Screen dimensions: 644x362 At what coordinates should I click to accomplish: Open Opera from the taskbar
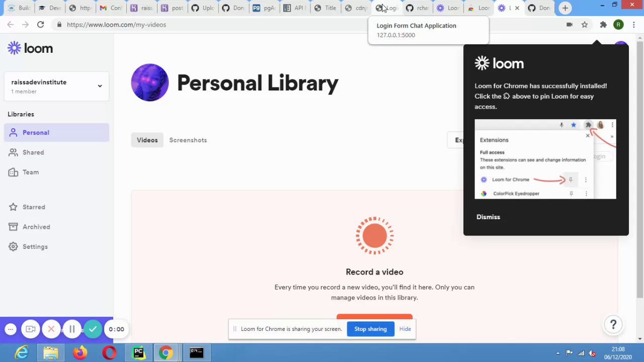(109, 352)
